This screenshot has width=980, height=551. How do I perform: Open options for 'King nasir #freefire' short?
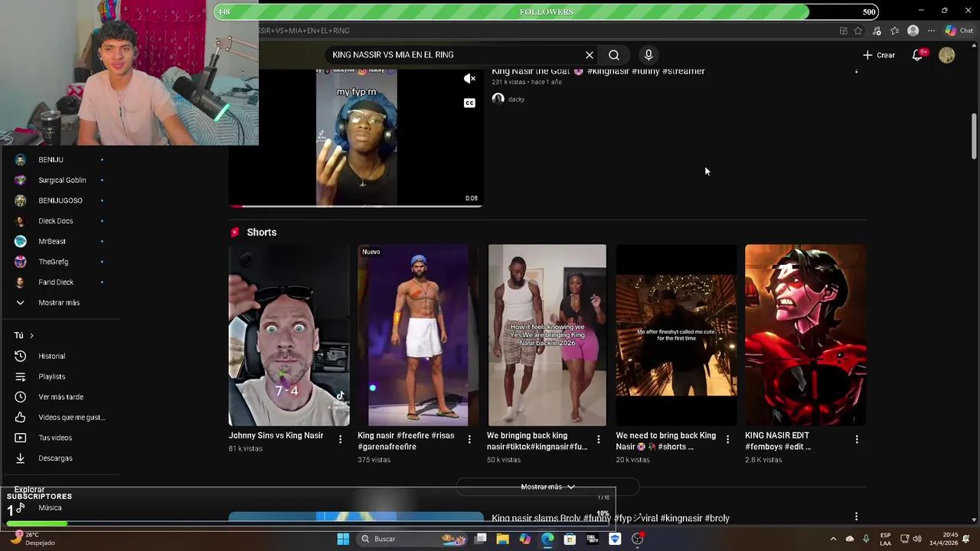click(469, 439)
